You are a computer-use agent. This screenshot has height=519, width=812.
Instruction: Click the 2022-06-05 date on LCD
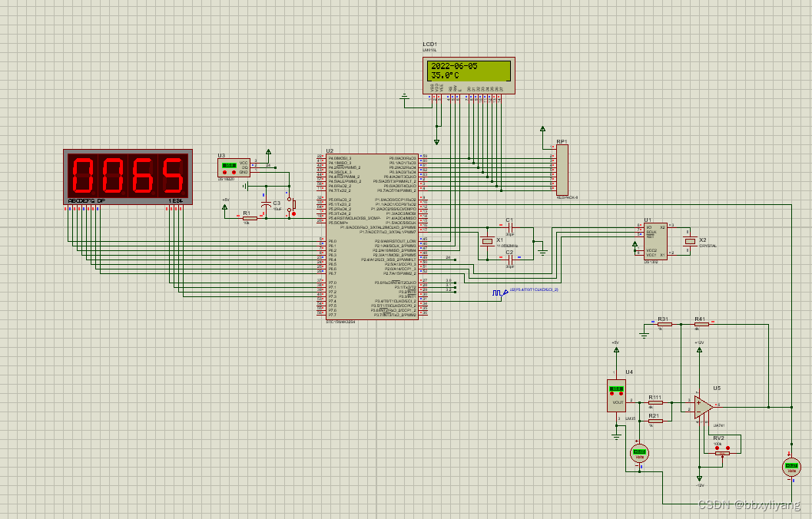[x=454, y=66]
